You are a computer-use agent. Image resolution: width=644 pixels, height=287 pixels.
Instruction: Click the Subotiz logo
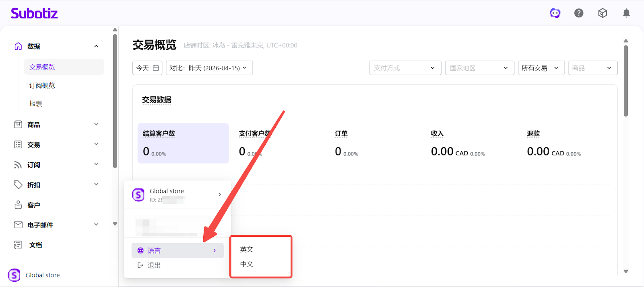tap(34, 13)
